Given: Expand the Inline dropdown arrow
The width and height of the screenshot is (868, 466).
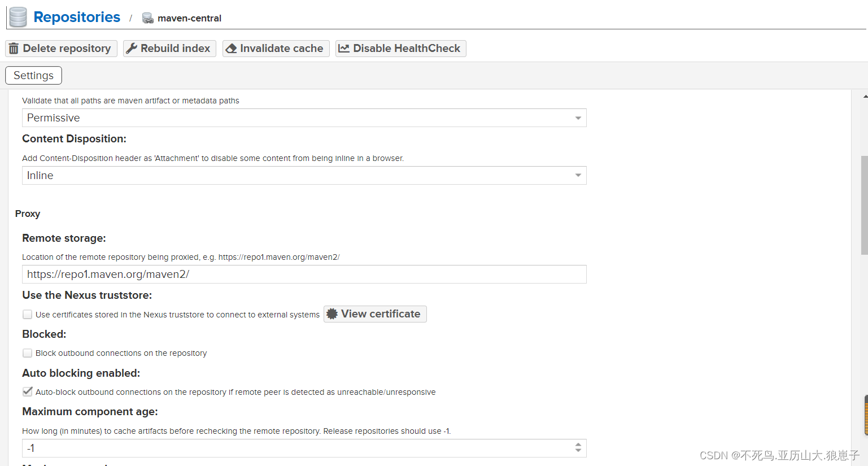Looking at the screenshot, I should (578, 176).
